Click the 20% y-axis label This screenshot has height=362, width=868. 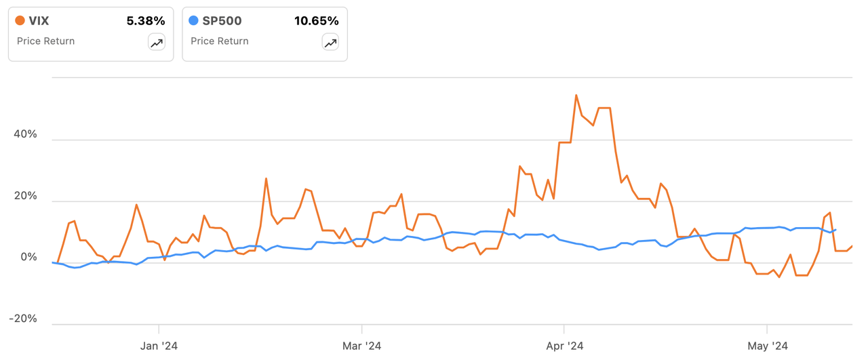pyautogui.click(x=25, y=196)
